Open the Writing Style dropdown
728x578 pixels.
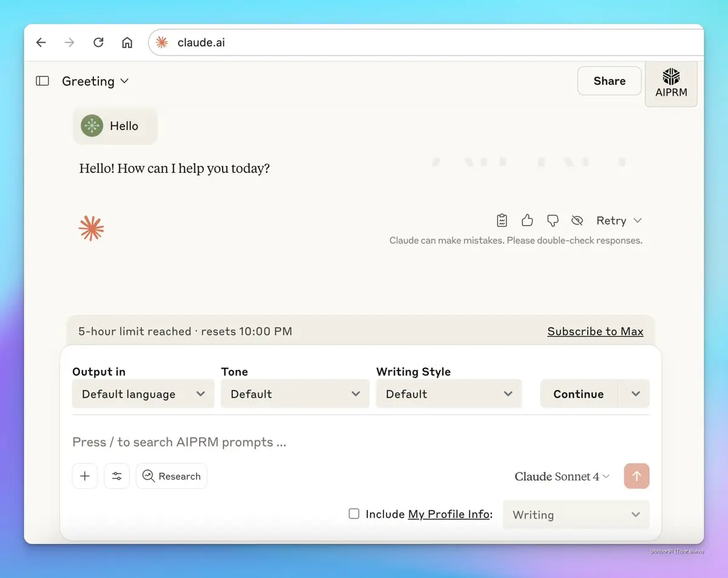pos(449,394)
